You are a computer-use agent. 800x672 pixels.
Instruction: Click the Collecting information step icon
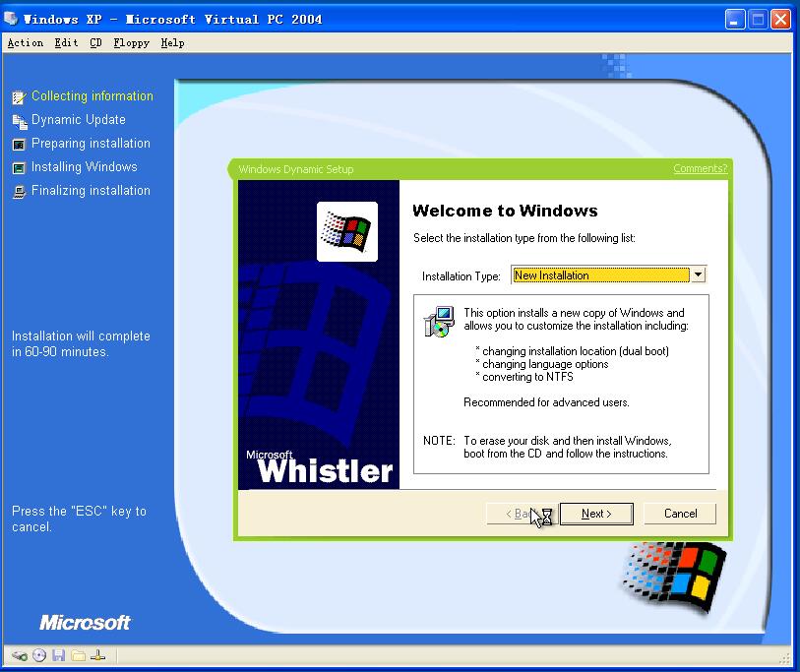[19, 97]
